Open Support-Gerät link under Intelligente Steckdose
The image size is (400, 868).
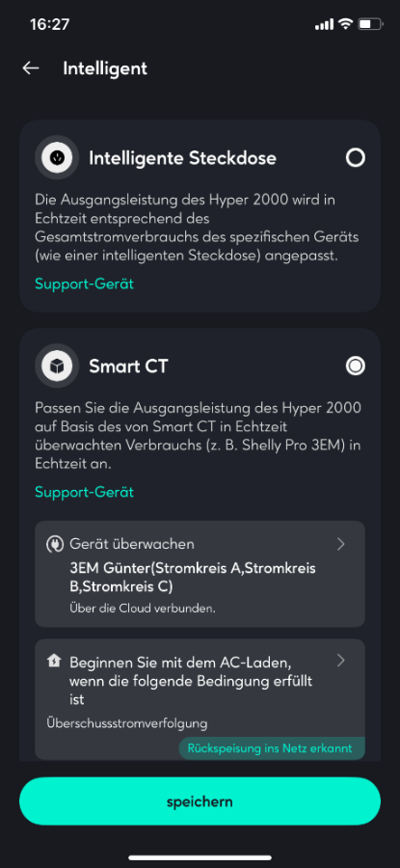click(84, 284)
